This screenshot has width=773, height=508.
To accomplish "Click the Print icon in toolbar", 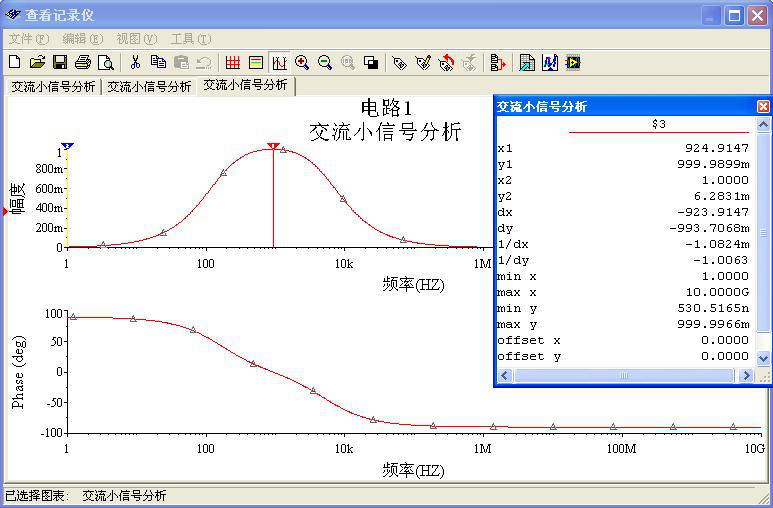I will coord(83,63).
